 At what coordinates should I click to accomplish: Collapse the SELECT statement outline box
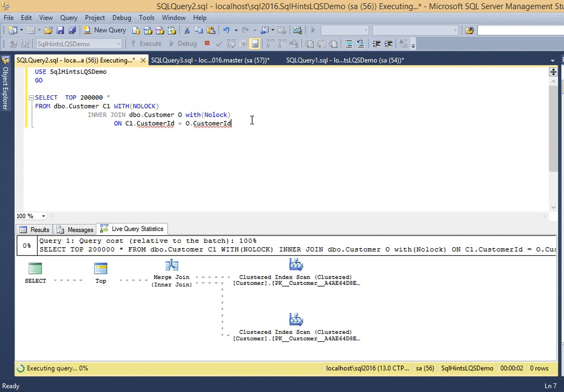31,97
